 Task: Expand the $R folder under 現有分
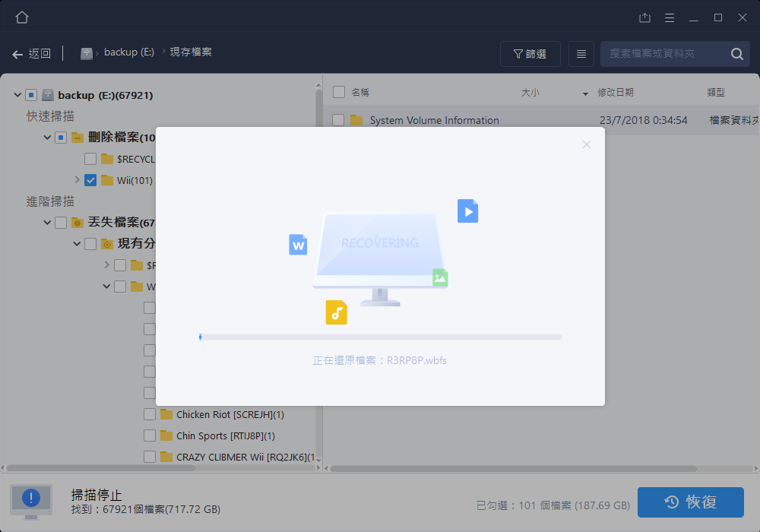tap(106, 264)
